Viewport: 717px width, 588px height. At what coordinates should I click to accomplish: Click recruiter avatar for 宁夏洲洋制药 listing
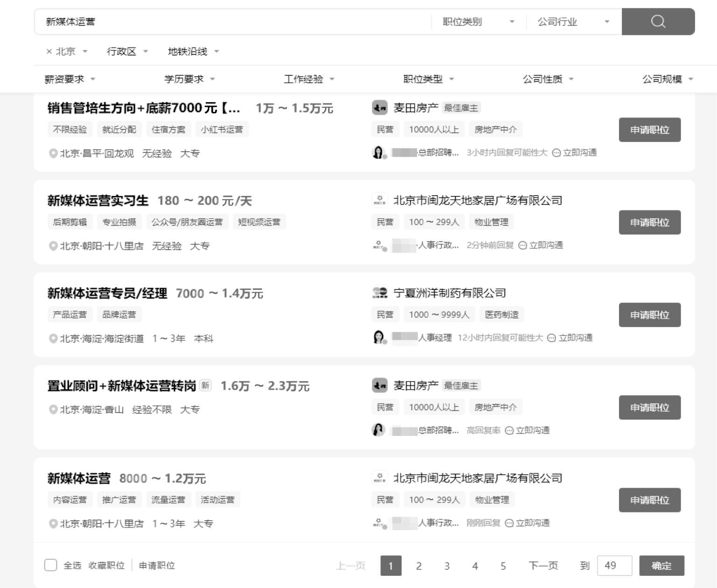pos(379,337)
